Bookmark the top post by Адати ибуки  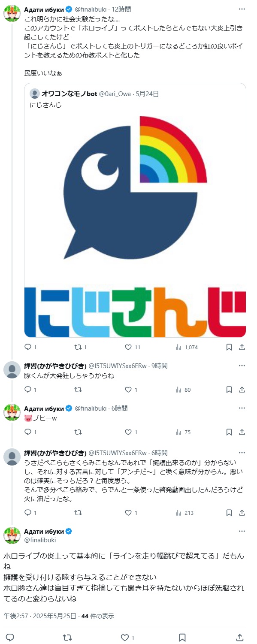(229, 347)
